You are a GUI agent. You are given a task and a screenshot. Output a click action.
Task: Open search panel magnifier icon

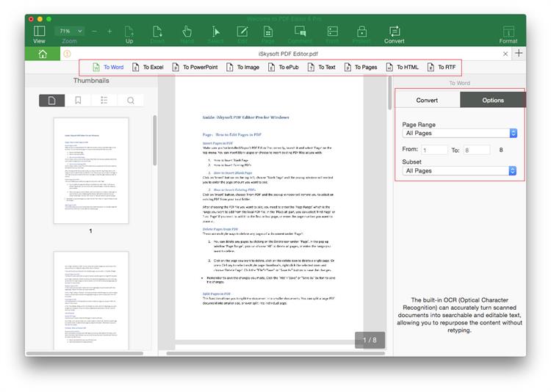click(130, 101)
